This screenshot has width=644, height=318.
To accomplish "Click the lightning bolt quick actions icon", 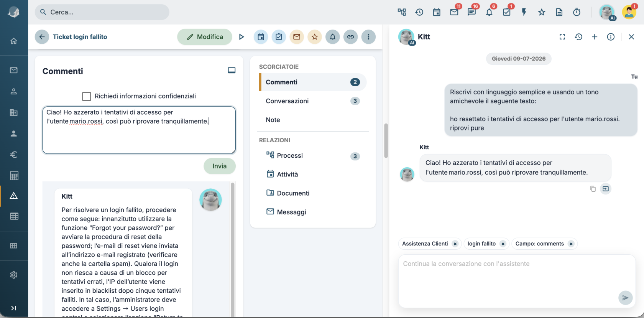I will [524, 12].
